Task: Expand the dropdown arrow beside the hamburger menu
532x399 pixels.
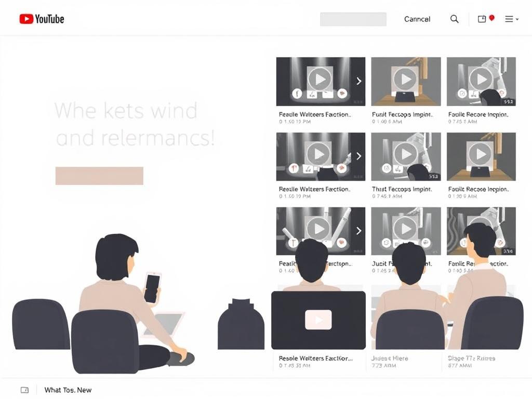Action: (517, 19)
